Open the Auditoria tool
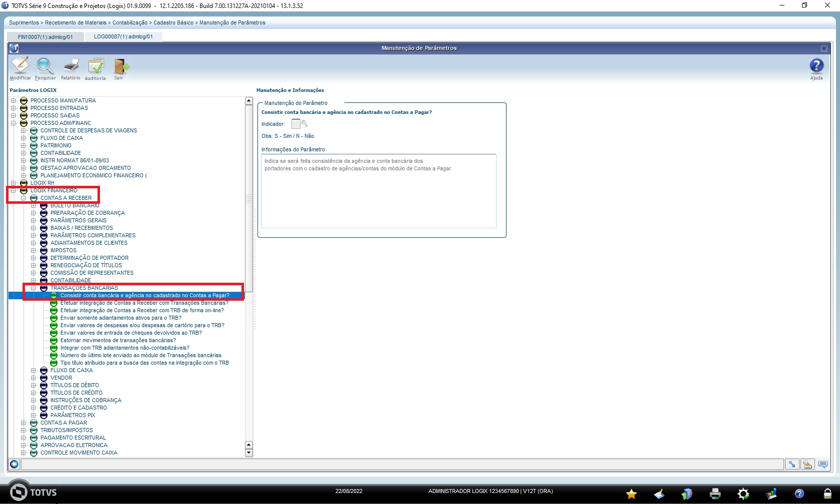Viewport: 840px width, 504px height. (95, 66)
